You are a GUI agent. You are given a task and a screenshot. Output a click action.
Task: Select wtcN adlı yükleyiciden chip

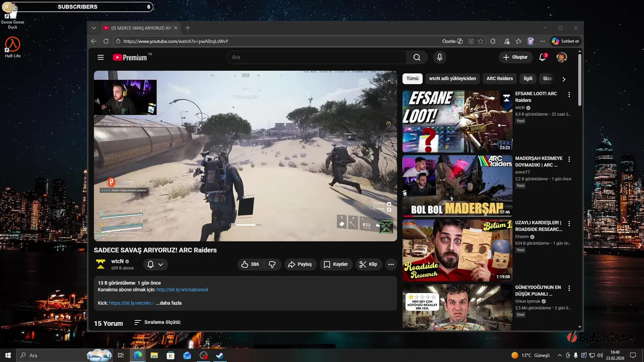point(452,78)
